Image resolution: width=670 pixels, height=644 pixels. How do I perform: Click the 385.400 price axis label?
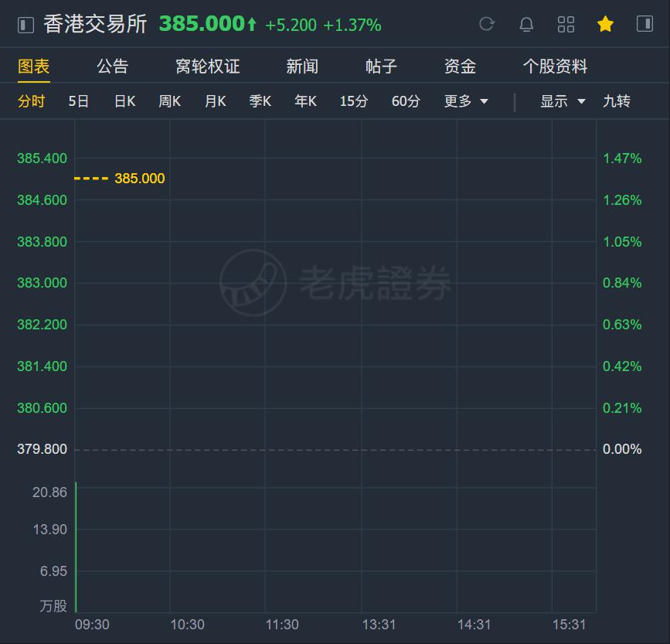42,158
